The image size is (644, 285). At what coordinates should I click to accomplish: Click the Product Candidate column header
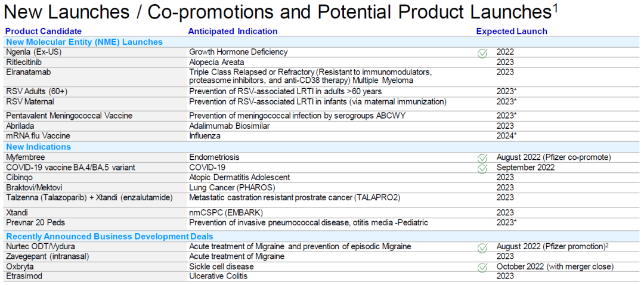point(44,31)
